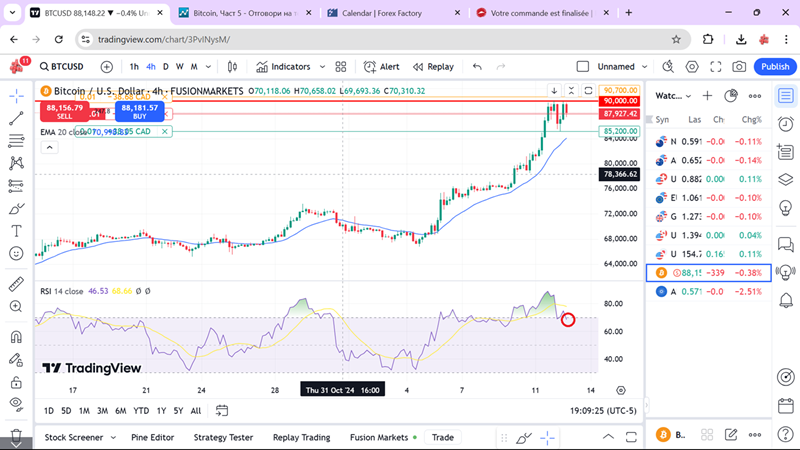Add symbol to watchlist plus icon

point(707,96)
